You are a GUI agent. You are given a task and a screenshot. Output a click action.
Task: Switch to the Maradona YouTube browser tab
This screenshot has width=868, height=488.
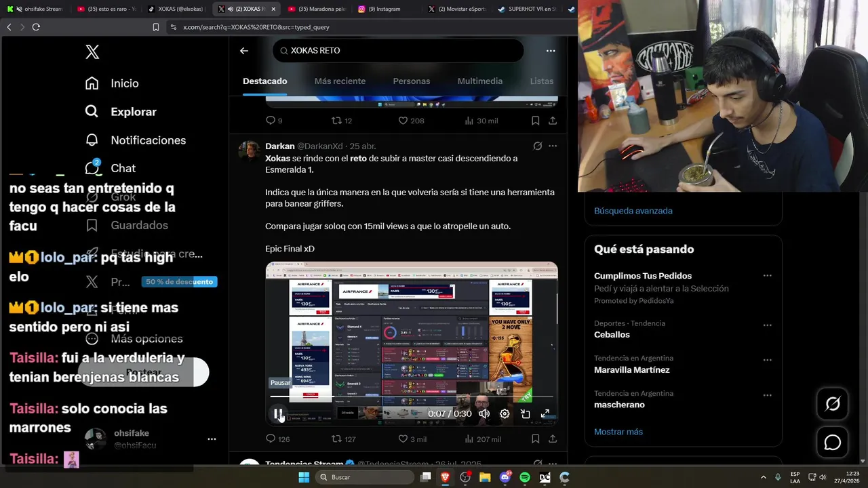coord(315,9)
